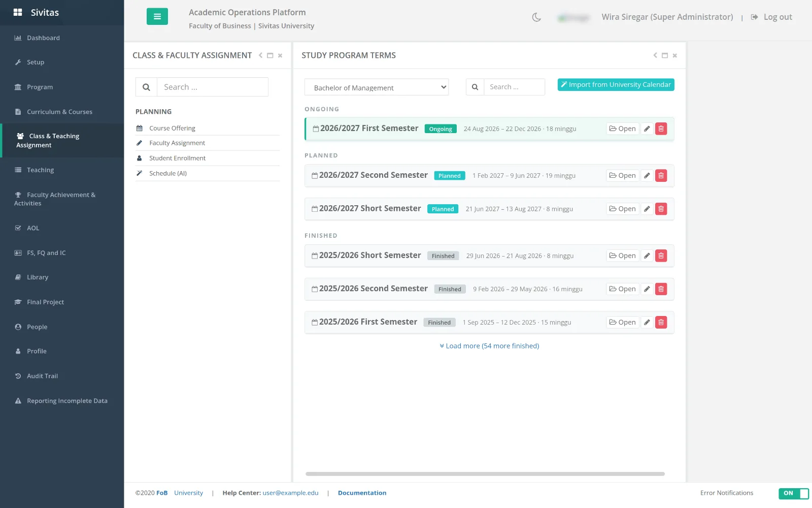Edit the 2026/2027 Short Semester term

(647, 209)
